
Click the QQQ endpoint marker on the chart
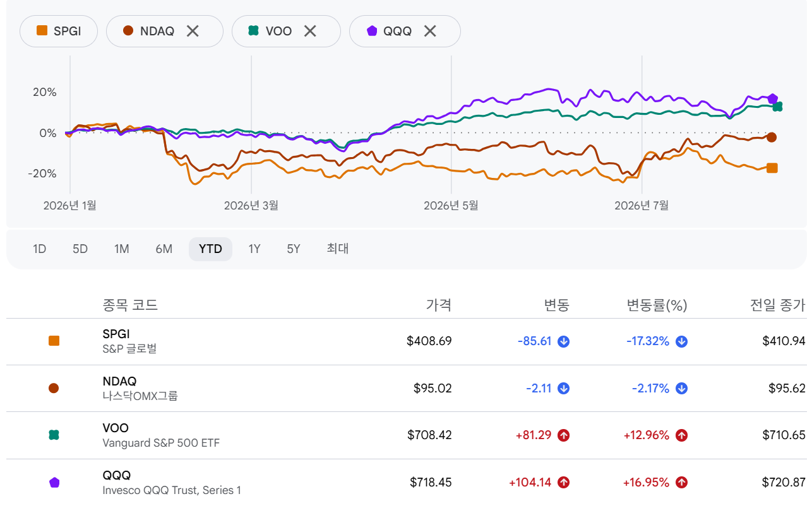click(772, 99)
